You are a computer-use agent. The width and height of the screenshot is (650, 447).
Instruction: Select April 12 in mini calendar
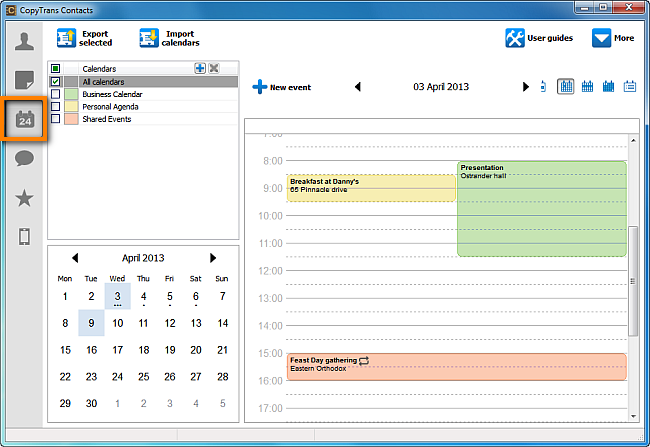[x=170, y=323]
